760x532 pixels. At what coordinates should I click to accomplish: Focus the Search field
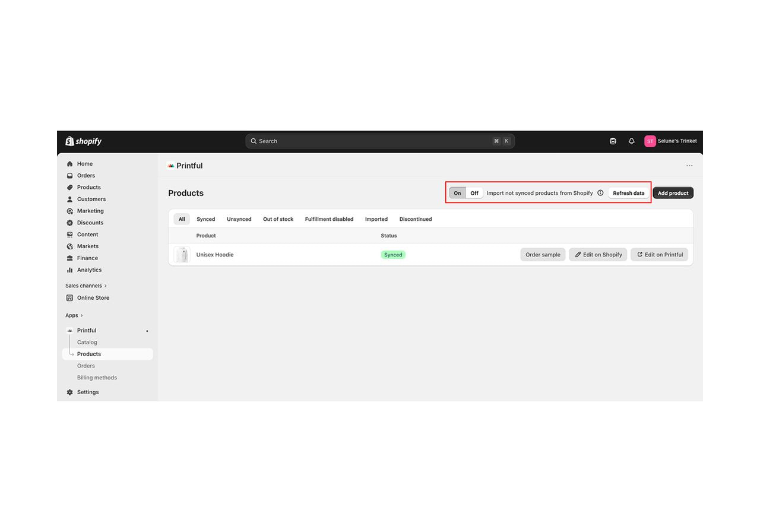pyautogui.click(x=380, y=141)
